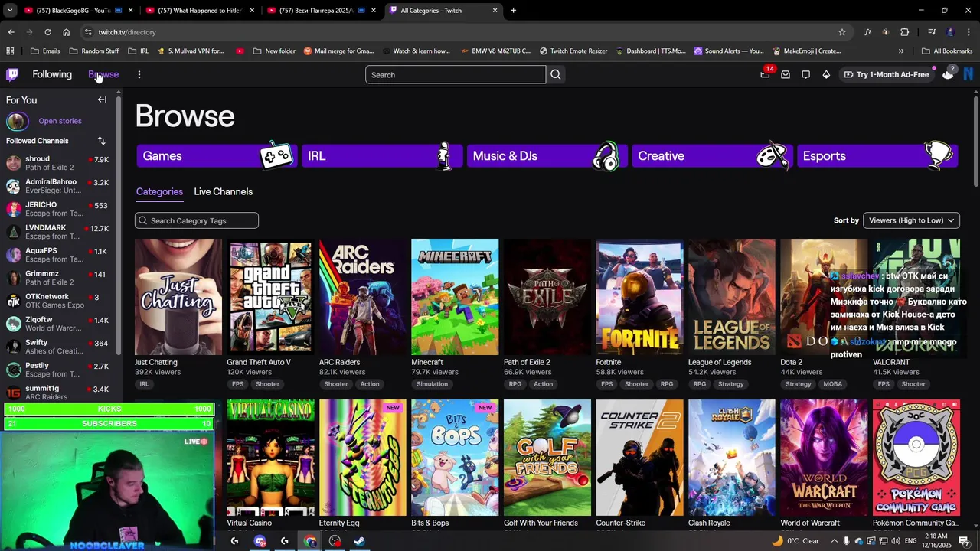Open ARC Raiders cover art
The image size is (980, 551).
click(363, 297)
